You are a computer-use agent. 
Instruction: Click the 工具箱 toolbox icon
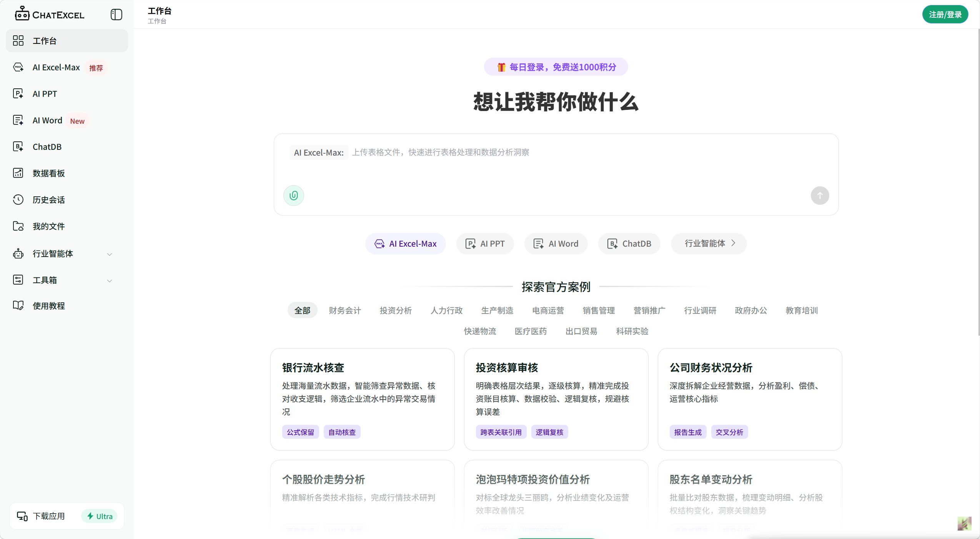click(18, 280)
